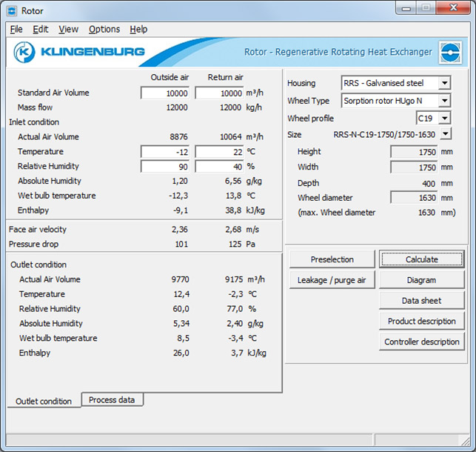Open the Options menu
The image size is (476, 452).
click(104, 29)
